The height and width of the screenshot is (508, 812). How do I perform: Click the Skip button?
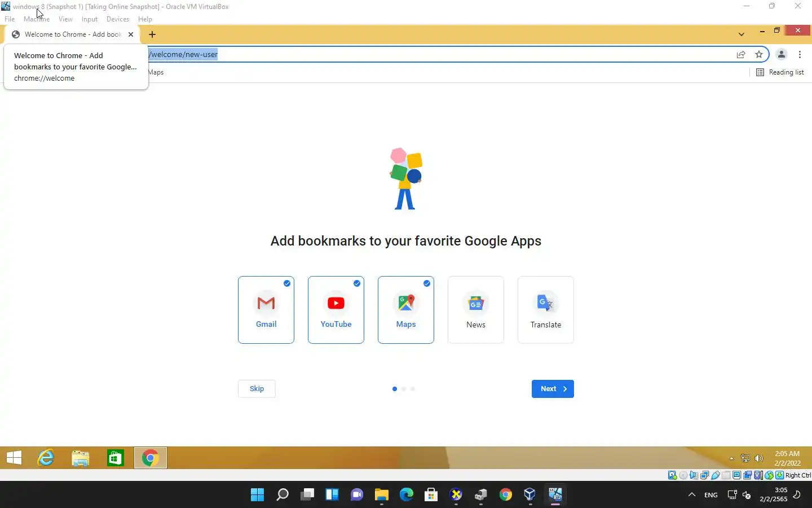pos(257,389)
